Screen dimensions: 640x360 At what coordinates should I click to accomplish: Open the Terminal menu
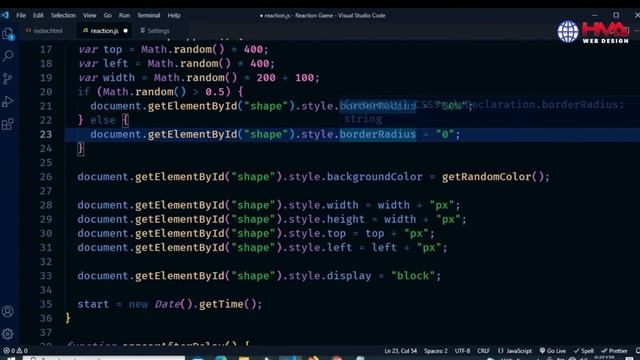point(149,16)
